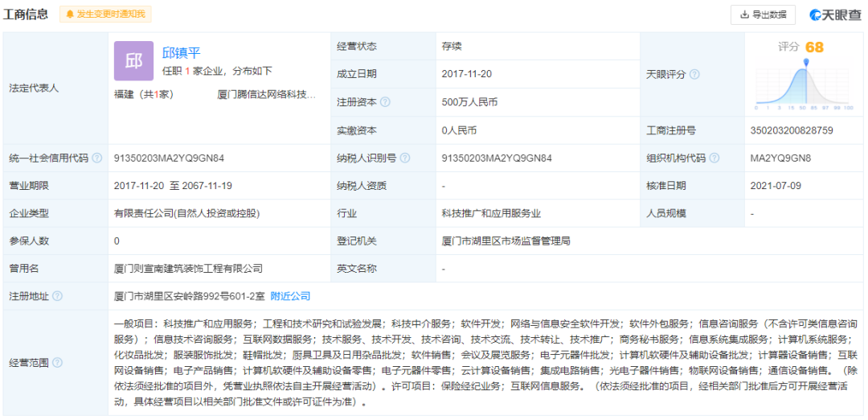Screen dimensions: 868x420
Task: Click the 工商信息 section title
Action: click(x=26, y=14)
